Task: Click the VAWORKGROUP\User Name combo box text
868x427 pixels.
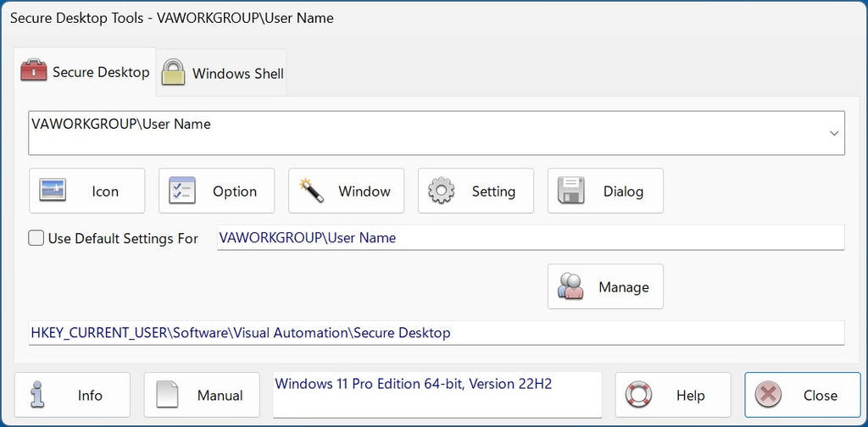Action: pyautogui.click(x=121, y=125)
